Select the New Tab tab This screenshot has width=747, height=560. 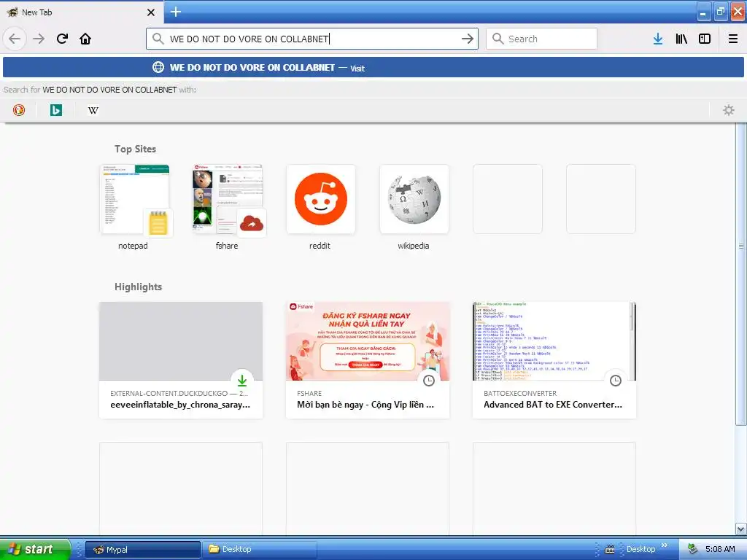(x=81, y=12)
